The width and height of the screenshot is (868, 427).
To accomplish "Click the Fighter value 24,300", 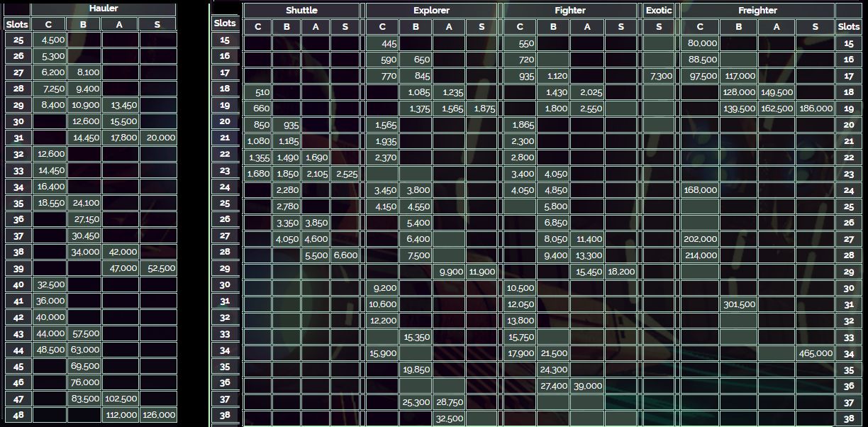I will coord(553,370).
